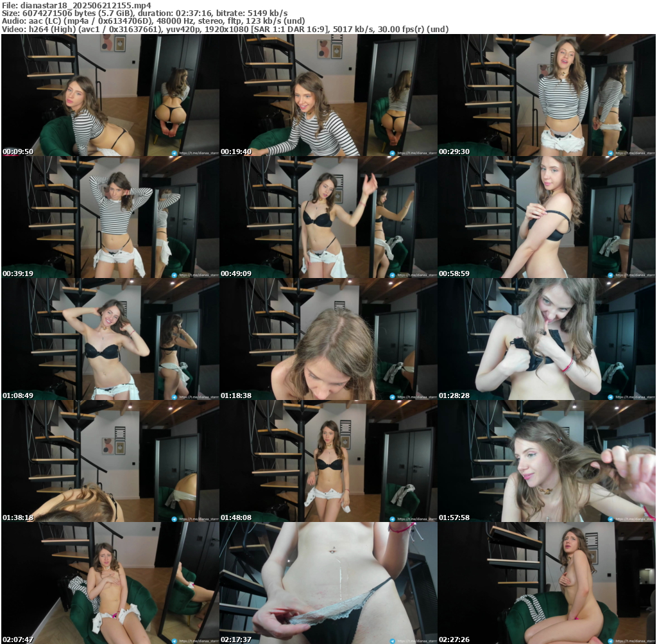Viewport: 657px width, 644px height.
Task: Choose the frame labeled 00:39:19
Action: [110, 217]
